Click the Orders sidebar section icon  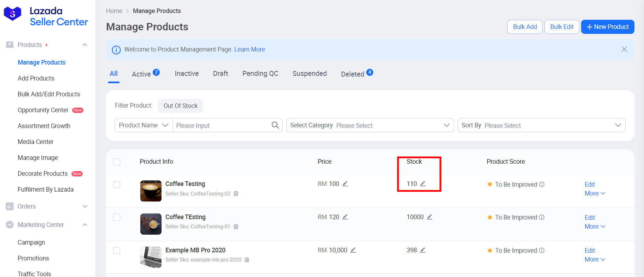[x=10, y=206]
